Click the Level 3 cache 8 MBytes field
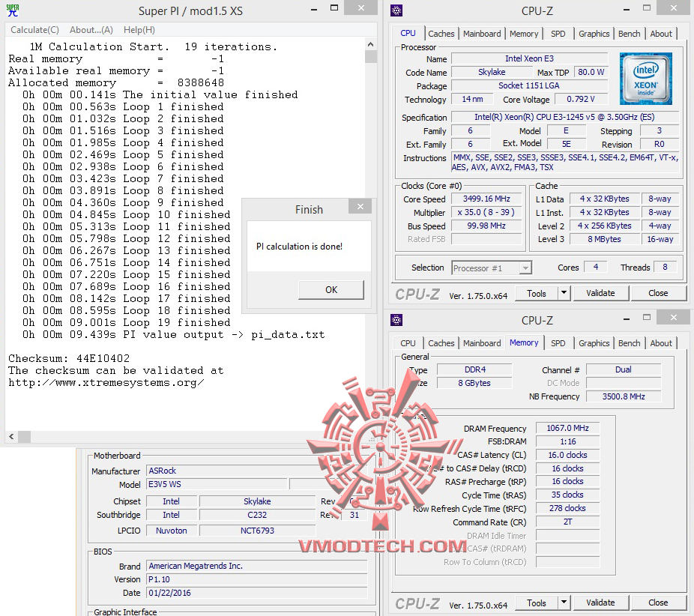The width and height of the screenshot is (694, 616). click(x=604, y=239)
